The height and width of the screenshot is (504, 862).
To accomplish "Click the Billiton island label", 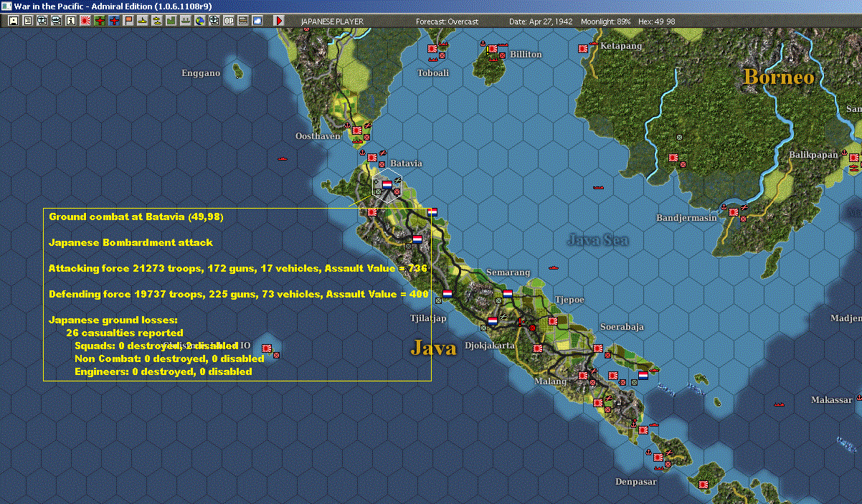I will tap(526, 54).
